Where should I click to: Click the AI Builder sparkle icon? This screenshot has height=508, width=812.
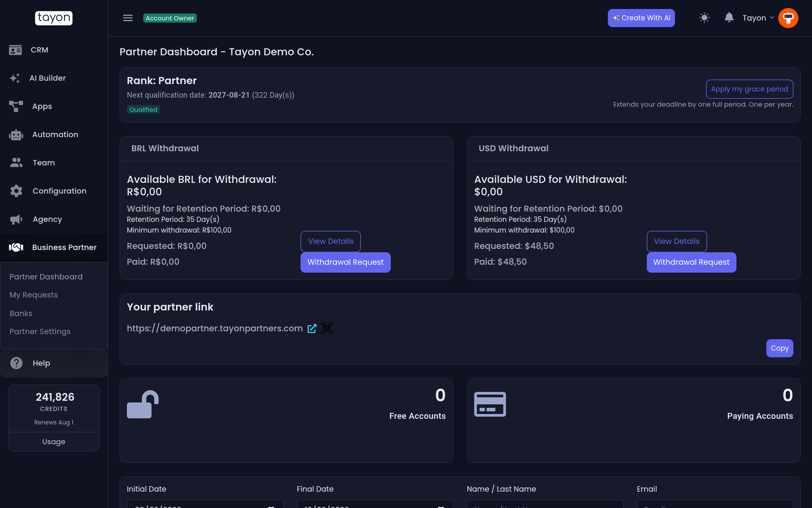[15, 78]
